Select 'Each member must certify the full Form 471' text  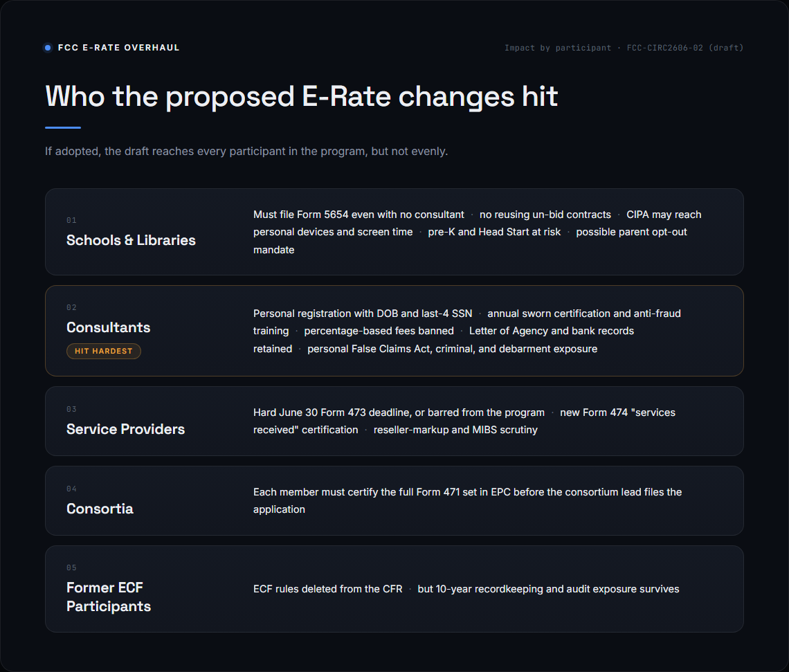pyautogui.click(x=356, y=492)
